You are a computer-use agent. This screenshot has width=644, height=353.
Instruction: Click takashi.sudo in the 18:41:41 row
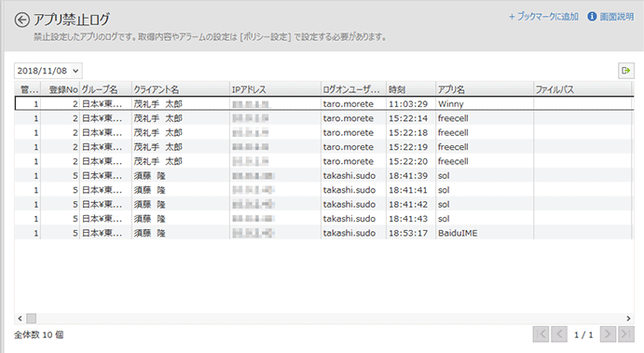349,190
